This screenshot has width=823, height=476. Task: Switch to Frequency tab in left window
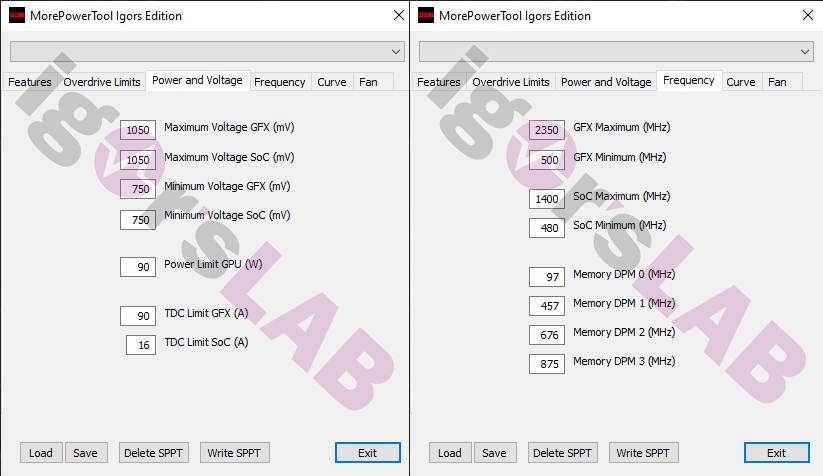pos(280,82)
